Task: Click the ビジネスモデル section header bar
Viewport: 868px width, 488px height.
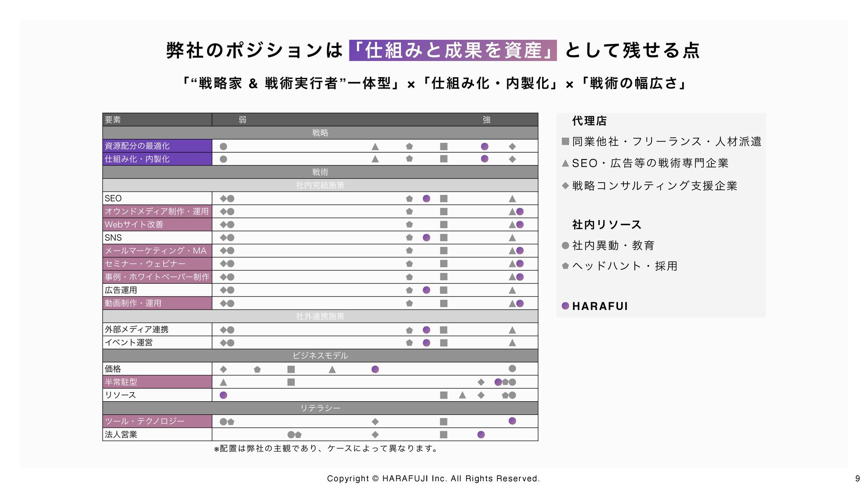Action: [x=320, y=356]
